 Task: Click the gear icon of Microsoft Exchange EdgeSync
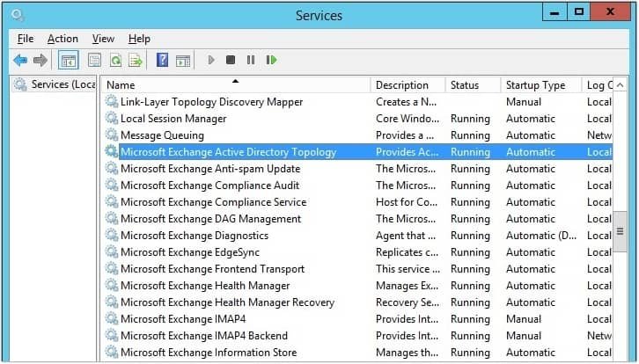point(112,251)
